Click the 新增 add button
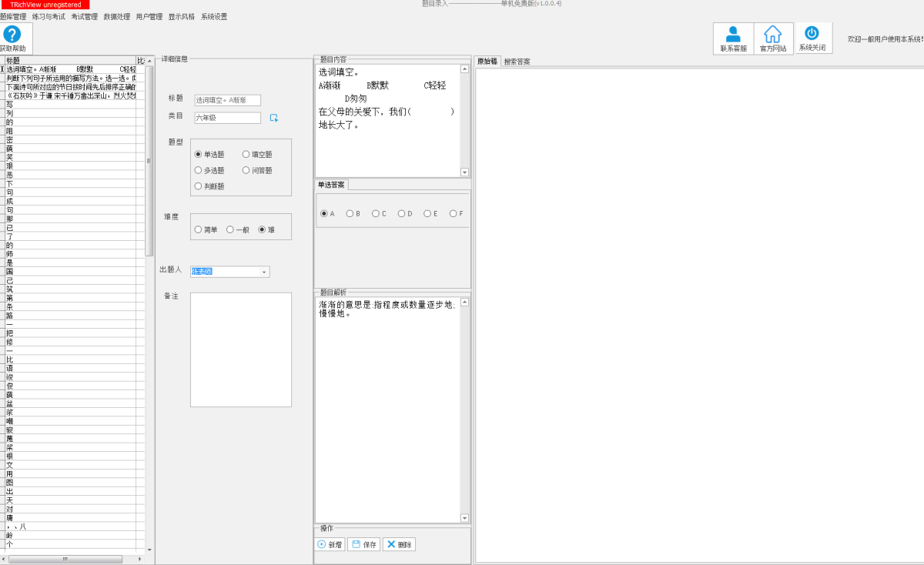 pos(330,544)
